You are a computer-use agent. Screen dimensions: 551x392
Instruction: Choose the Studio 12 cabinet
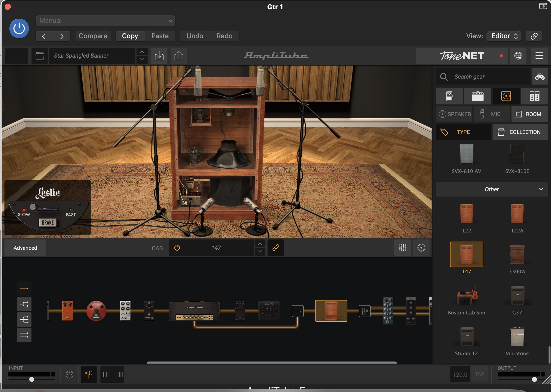point(466,341)
